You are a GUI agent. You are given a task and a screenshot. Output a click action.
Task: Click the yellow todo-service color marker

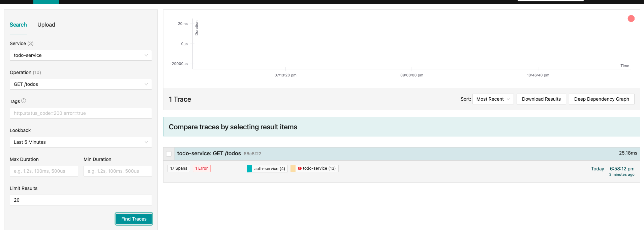(x=293, y=168)
